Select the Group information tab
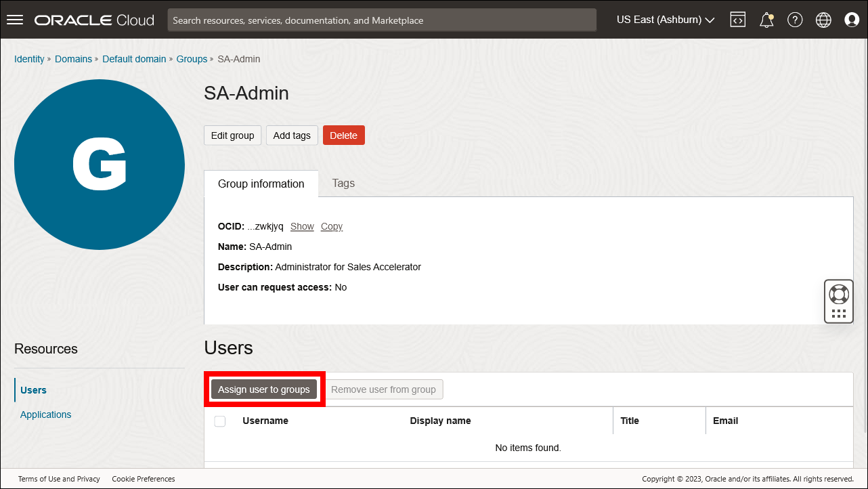The height and width of the screenshot is (489, 868). (x=261, y=183)
